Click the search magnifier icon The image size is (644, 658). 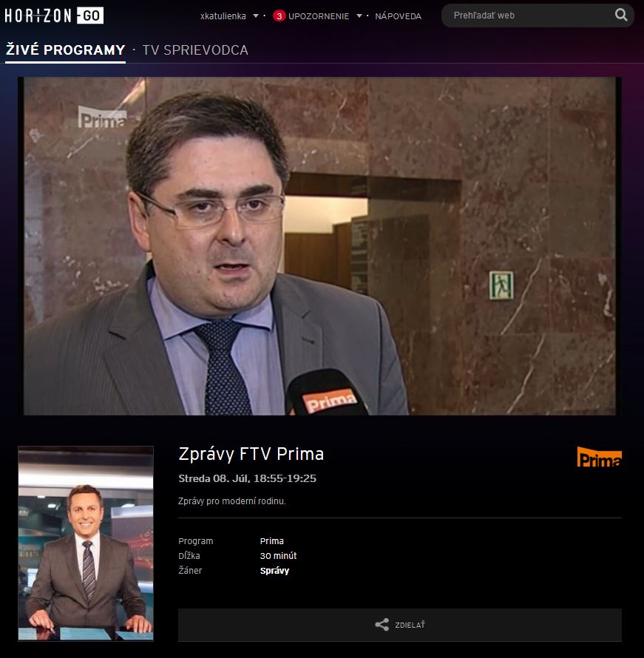click(621, 15)
